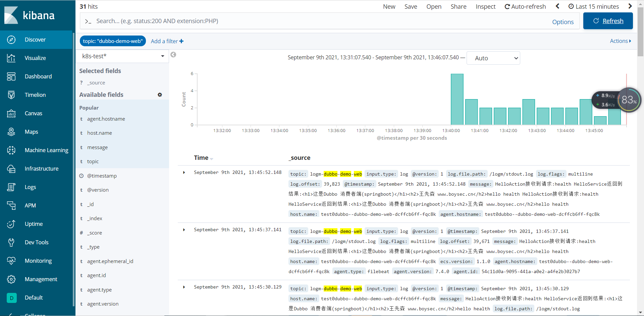
Task: Click the tallest histogram bar at 13:40:00
Action: click(457, 99)
